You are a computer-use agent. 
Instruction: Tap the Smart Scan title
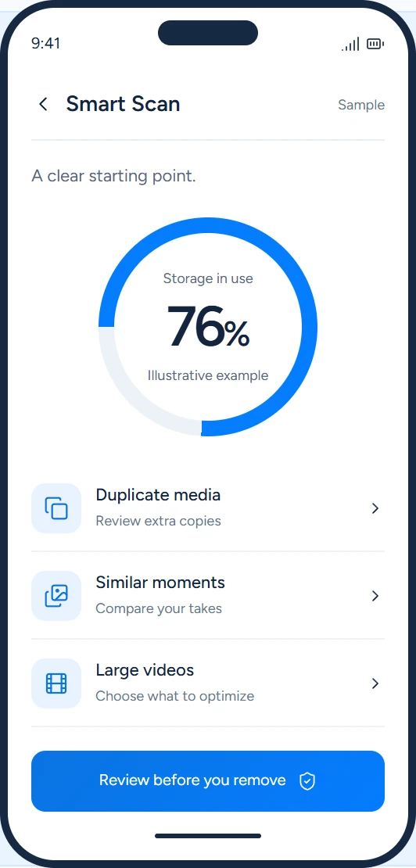123,104
